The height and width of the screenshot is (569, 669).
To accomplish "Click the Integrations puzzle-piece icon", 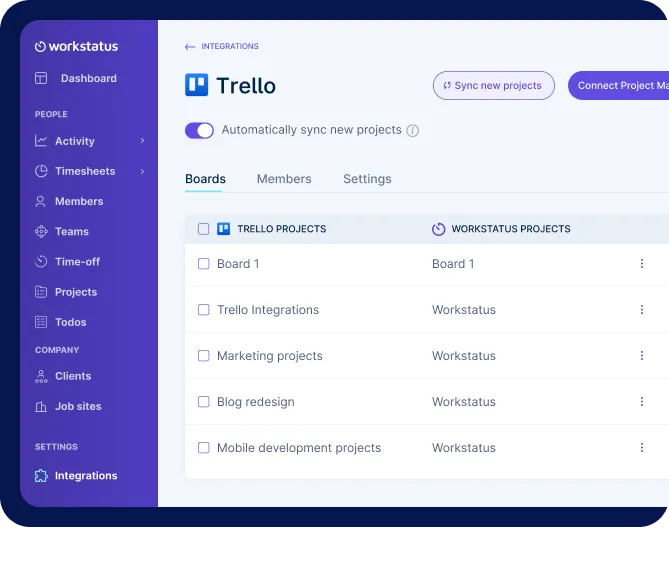I will point(41,476).
